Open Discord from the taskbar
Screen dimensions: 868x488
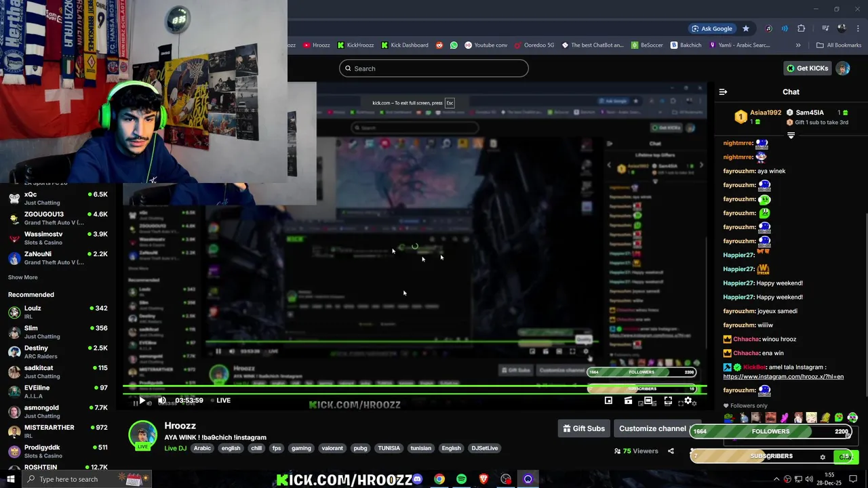(417, 479)
